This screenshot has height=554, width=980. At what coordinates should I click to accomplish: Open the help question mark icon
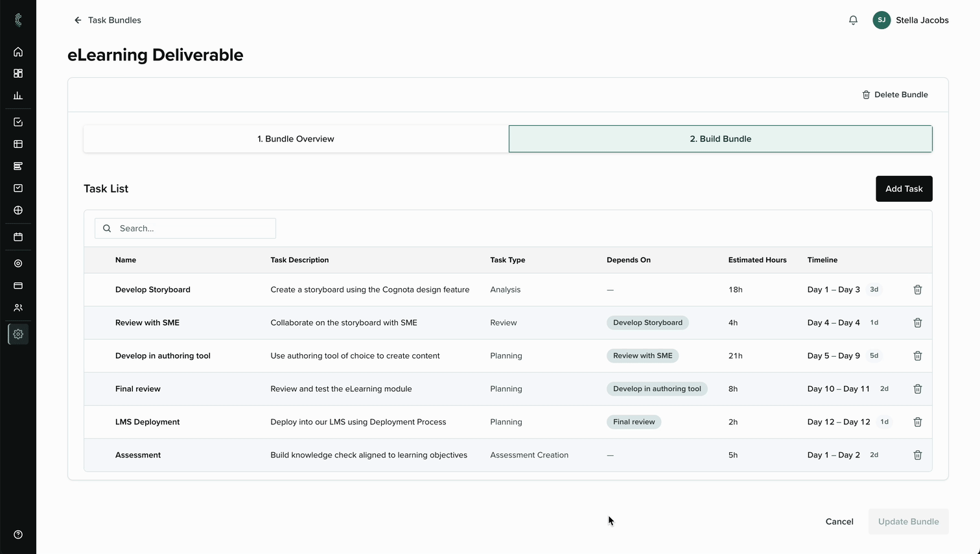tap(18, 535)
